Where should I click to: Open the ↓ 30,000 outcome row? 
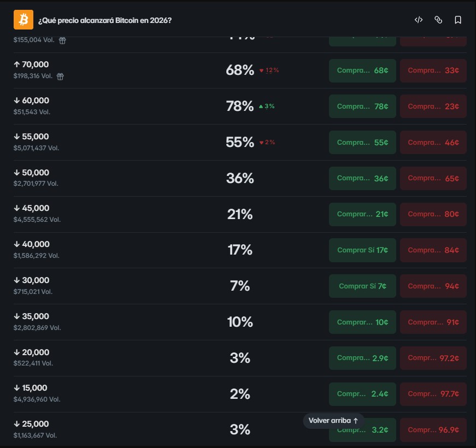[240, 286]
